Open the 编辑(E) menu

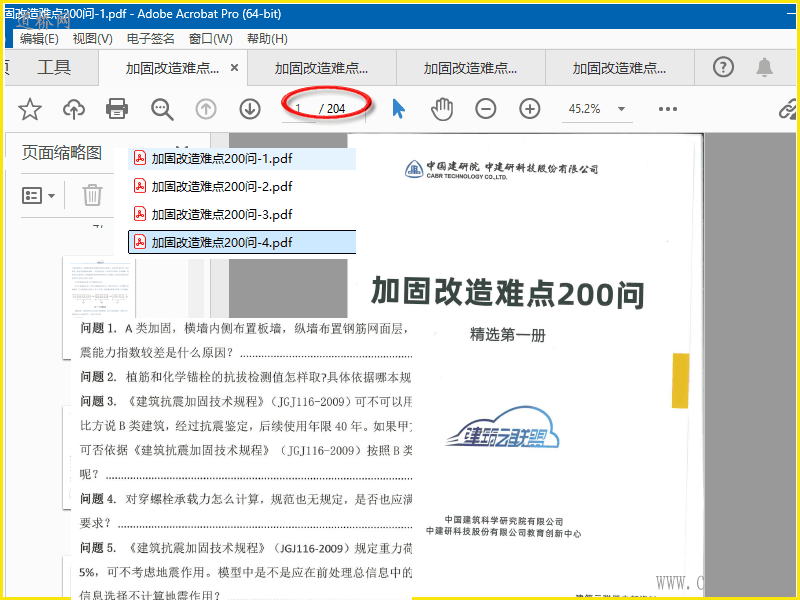click(39, 39)
